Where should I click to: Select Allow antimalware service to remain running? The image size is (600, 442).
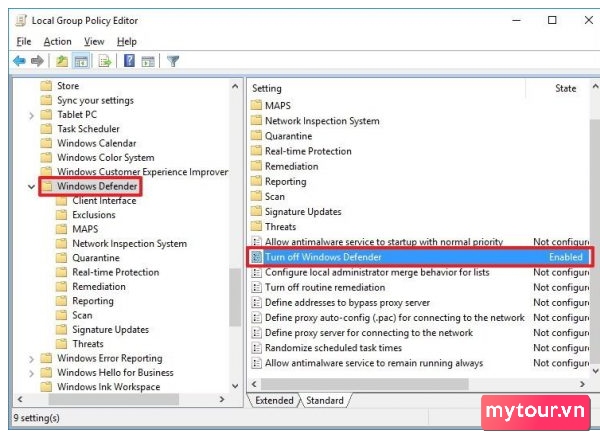[x=374, y=363]
